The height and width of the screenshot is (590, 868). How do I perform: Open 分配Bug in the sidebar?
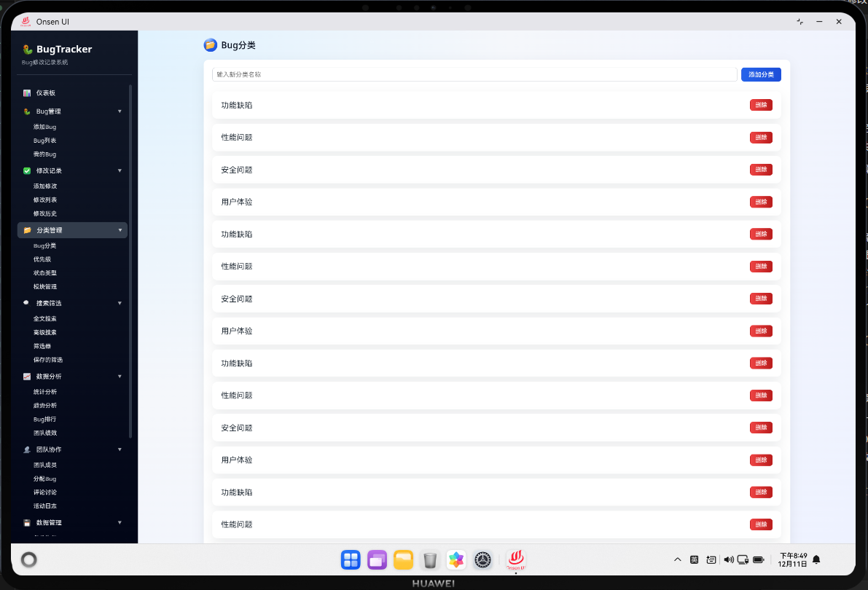[45, 479]
